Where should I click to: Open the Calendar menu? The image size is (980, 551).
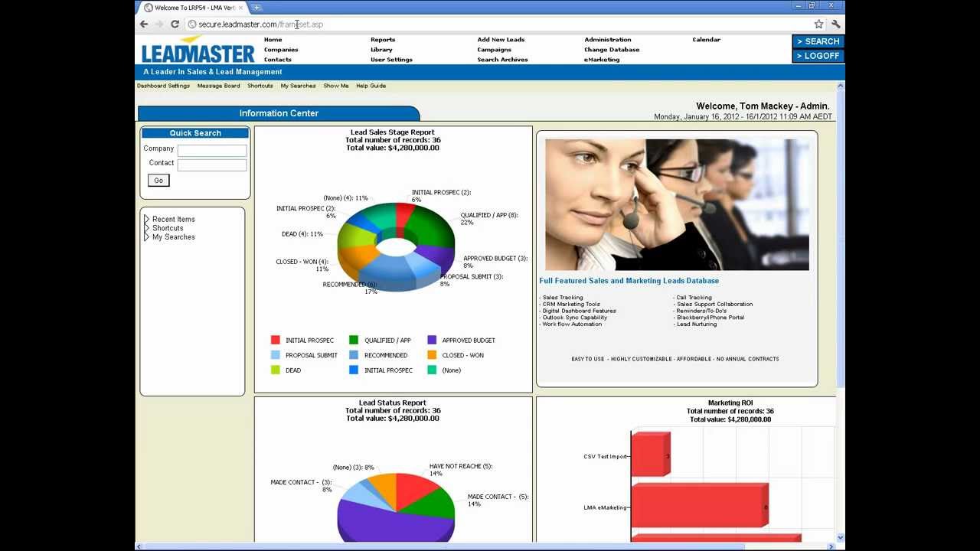click(706, 40)
